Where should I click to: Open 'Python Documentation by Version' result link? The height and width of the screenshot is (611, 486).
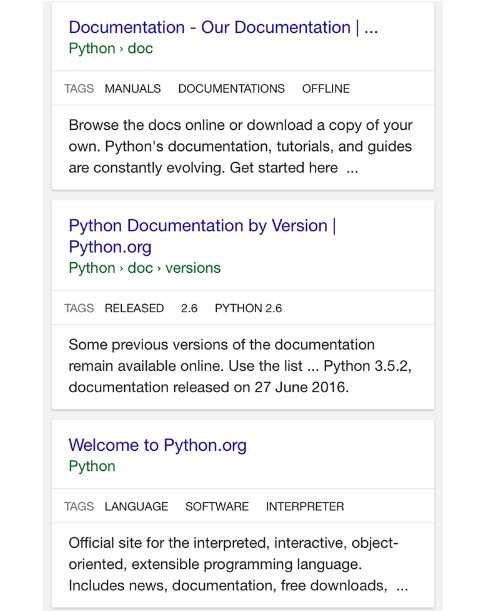coord(202,236)
